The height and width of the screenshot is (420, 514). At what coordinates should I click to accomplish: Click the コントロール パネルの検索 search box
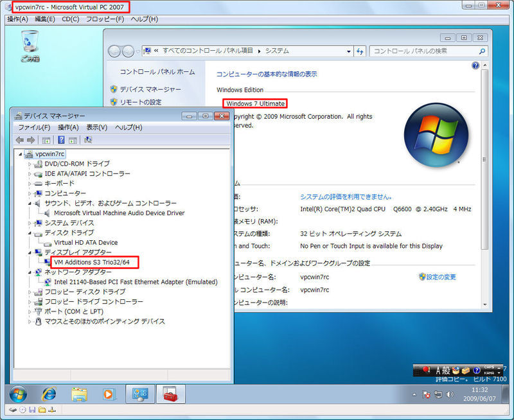point(429,51)
